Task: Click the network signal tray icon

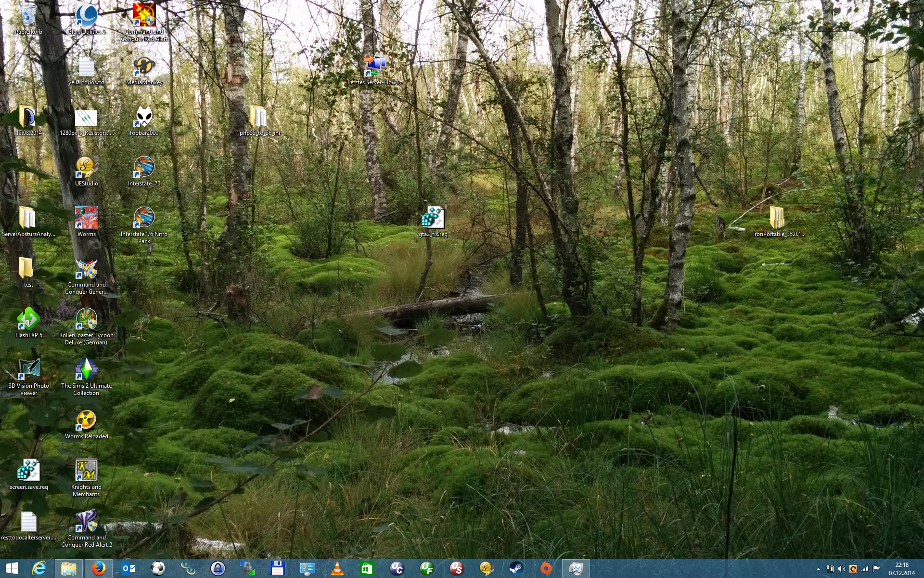Action: pos(865,569)
